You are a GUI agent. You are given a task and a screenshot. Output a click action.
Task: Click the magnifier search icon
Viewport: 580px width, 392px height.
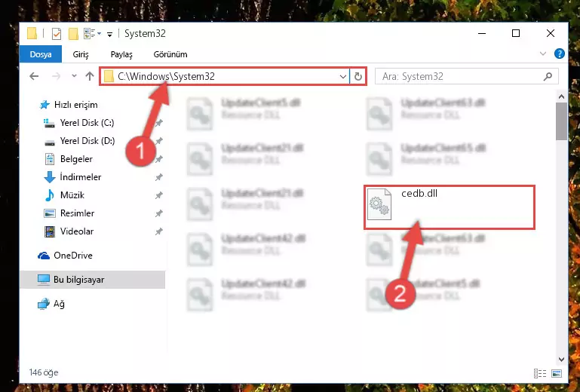548,77
